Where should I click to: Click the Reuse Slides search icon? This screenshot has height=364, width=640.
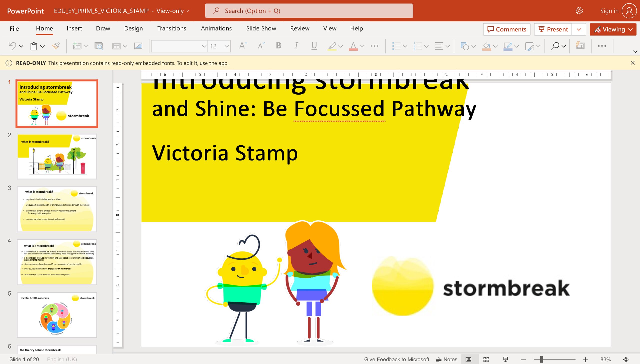click(98, 46)
